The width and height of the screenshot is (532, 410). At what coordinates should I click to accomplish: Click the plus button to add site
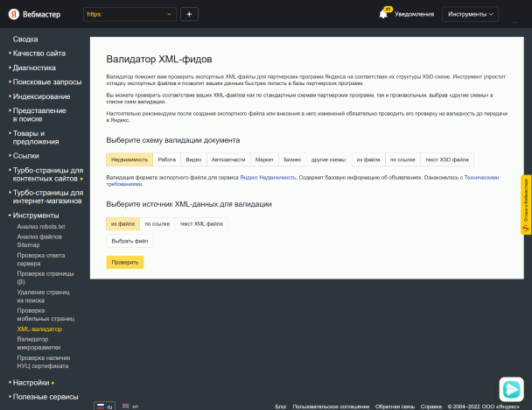[190, 14]
